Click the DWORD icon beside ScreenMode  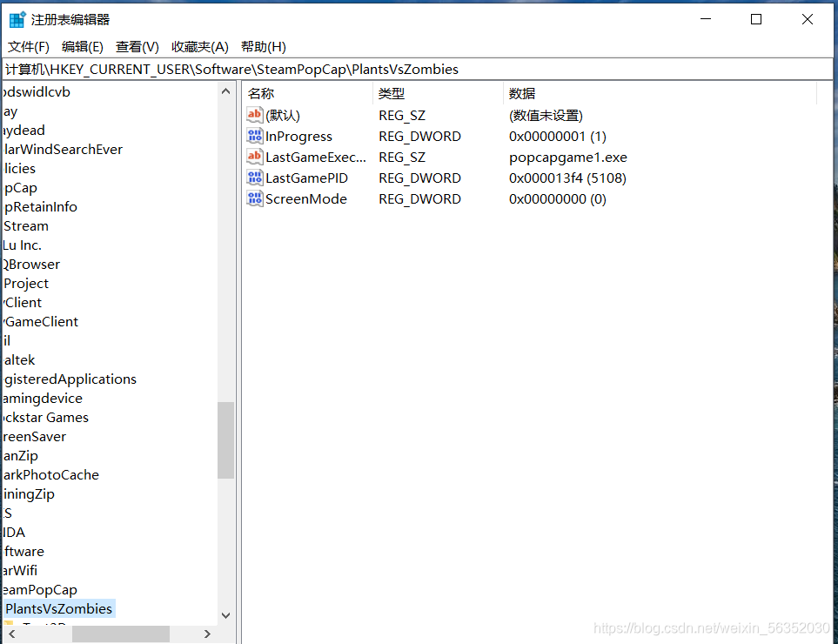tap(254, 198)
